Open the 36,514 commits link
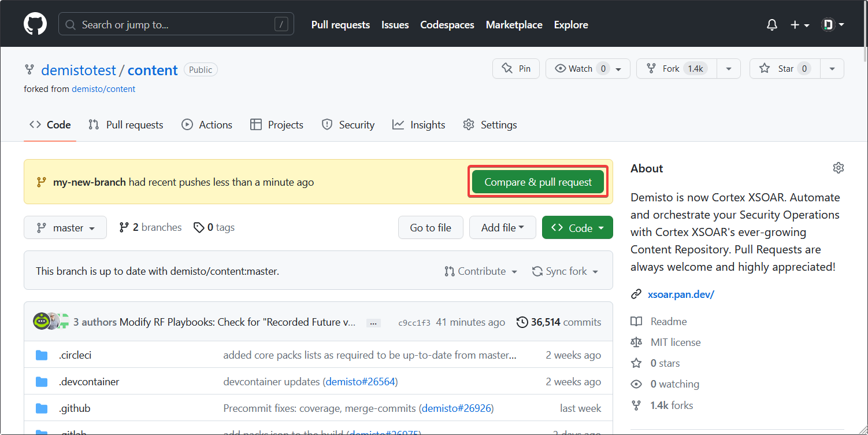The height and width of the screenshot is (435, 868). click(559, 322)
